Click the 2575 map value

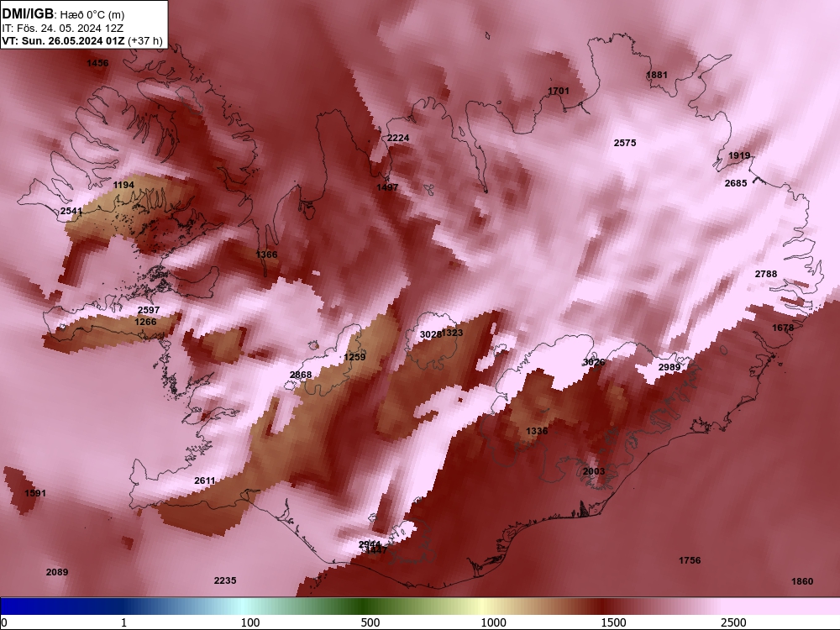tap(625, 143)
